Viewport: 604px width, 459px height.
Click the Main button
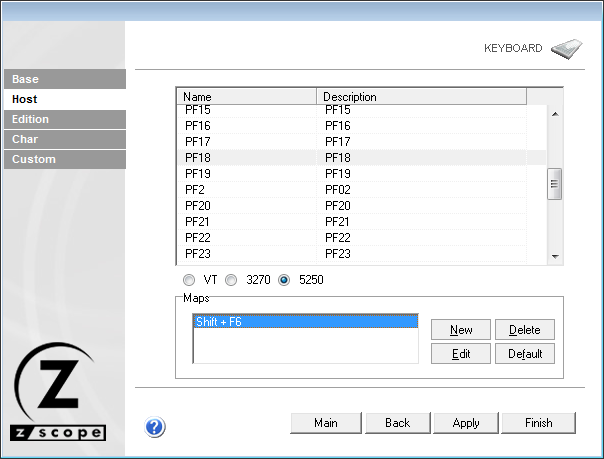click(x=326, y=423)
